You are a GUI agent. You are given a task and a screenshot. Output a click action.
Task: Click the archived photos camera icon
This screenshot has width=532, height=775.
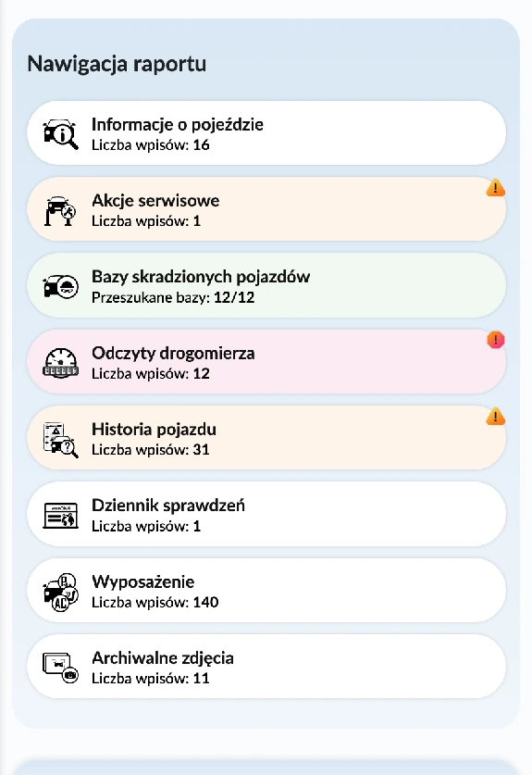pyautogui.click(x=60, y=668)
